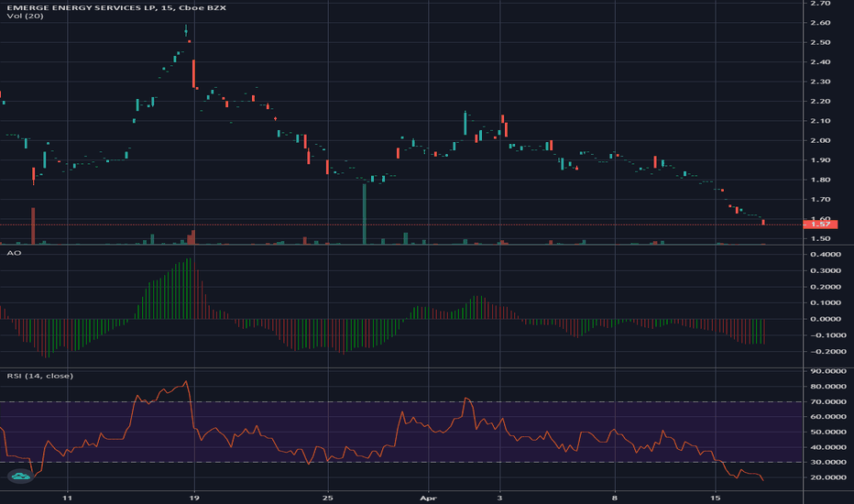Click the 2.00 price axis label
854x504 pixels.
(820, 140)
